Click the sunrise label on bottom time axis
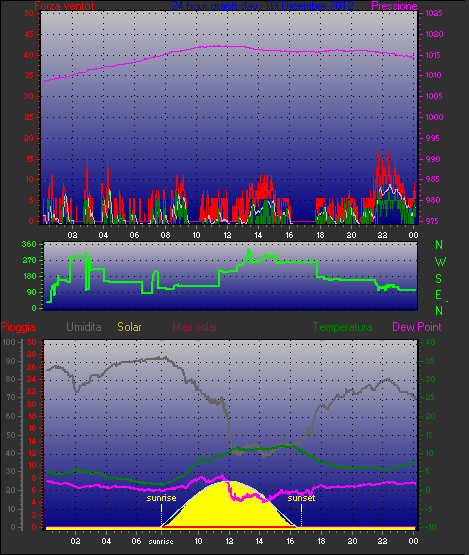Viewport: 469px width, 555px height. click(x=161, y=541)
